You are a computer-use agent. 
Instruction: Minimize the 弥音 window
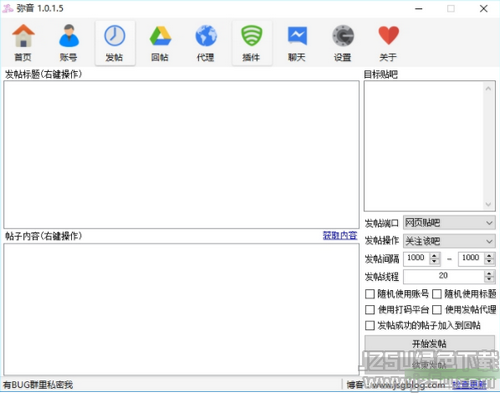coord(419,9)
